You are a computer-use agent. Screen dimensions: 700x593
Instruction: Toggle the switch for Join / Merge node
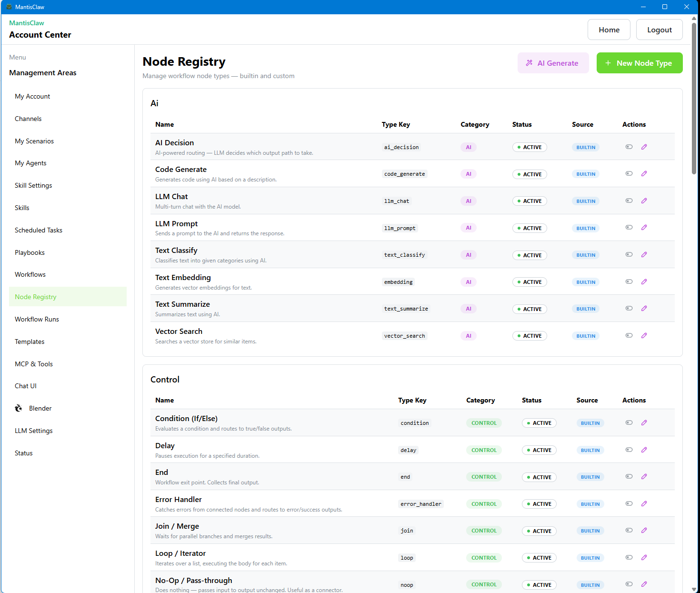point(629,530)
